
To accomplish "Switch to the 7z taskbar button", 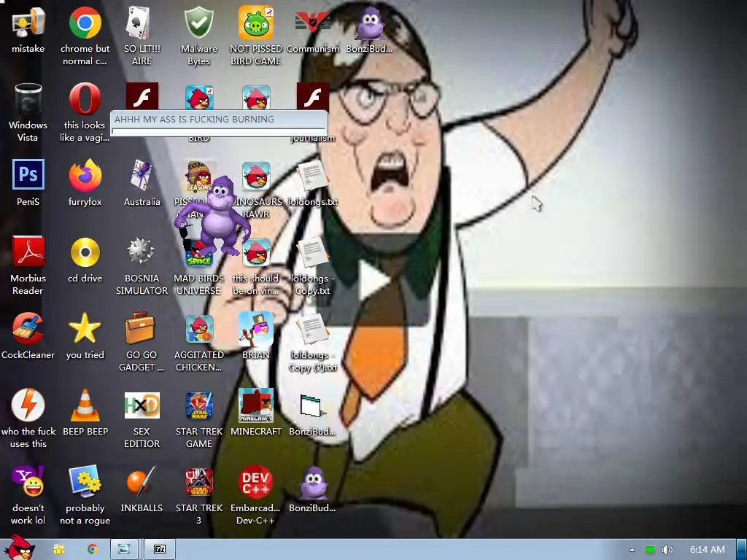I will pyautogui.click(x=160, y=550).
